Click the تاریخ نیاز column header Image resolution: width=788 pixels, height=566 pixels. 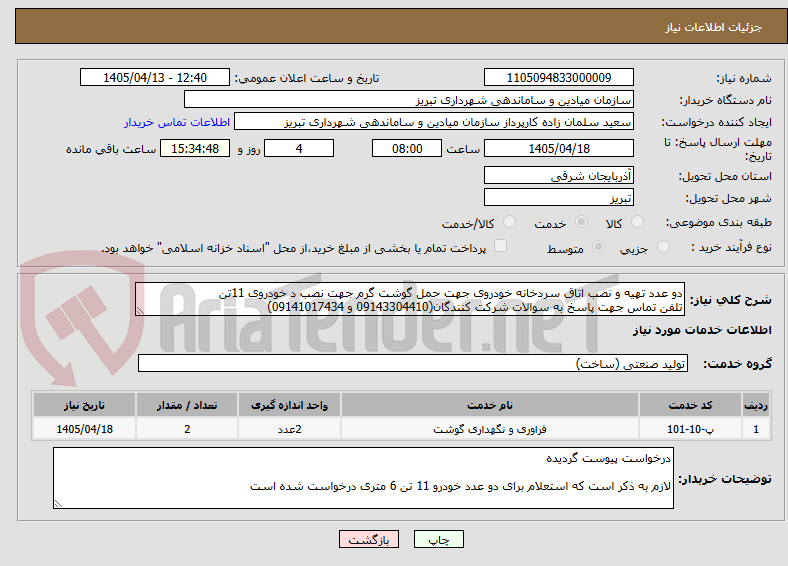pos(84,405)
